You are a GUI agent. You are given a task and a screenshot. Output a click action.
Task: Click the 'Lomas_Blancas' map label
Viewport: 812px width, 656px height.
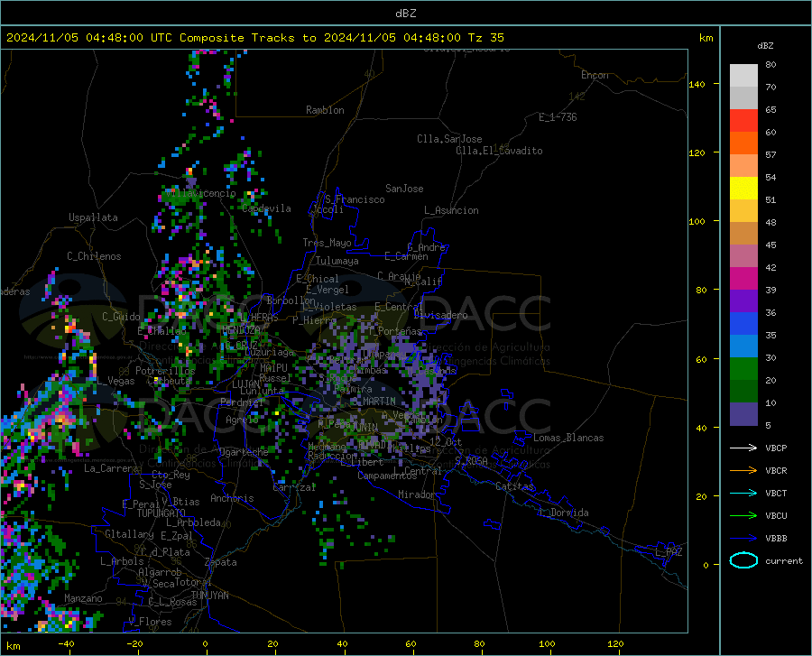(568, 438)
